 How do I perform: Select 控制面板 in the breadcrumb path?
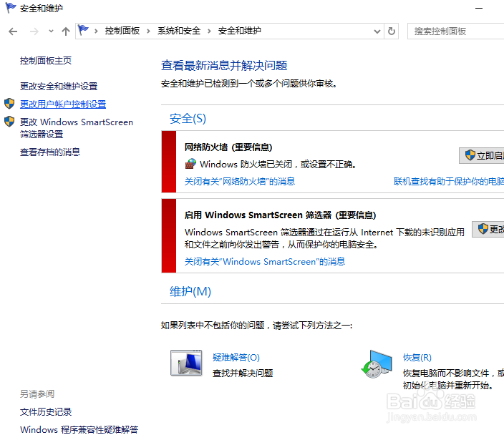pyautogui.click(x=122, y=31)
